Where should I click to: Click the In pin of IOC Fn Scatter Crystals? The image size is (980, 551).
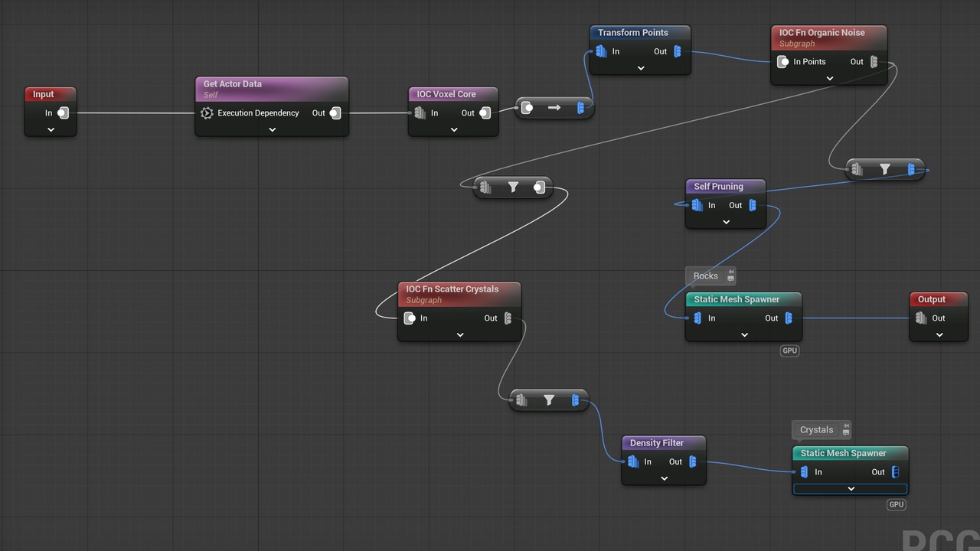point(410,318)
